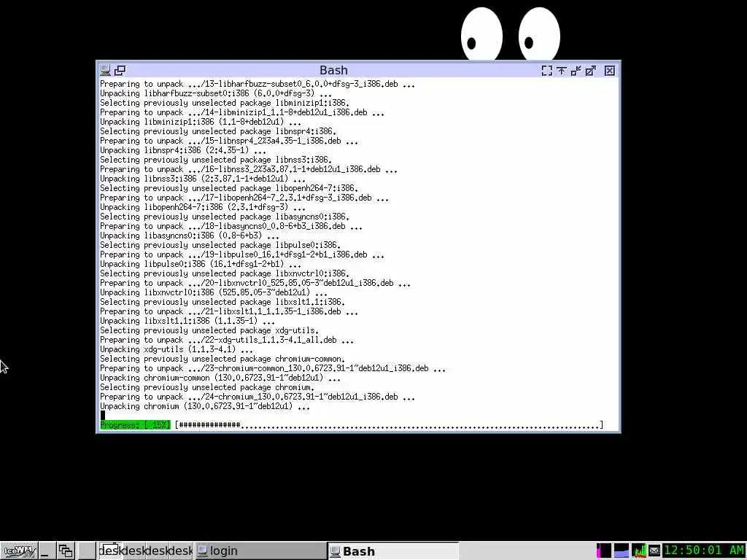
Task: Open Bash window menu terminal icon
Action: 105,71
